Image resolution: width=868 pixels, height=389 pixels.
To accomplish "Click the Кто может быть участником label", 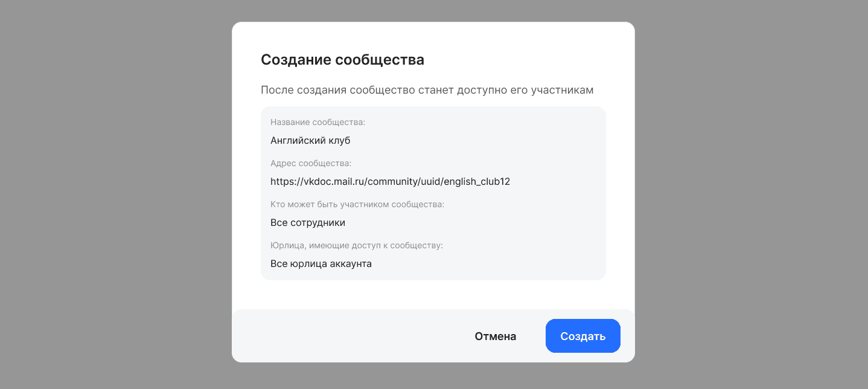I will coord(357,204).
